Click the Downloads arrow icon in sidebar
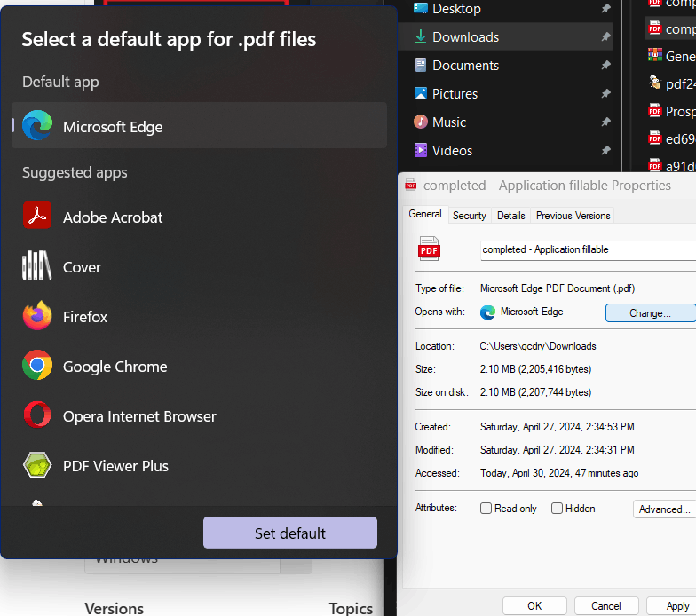This screenshot has height=616, width=696. click(x=421, y=37)
